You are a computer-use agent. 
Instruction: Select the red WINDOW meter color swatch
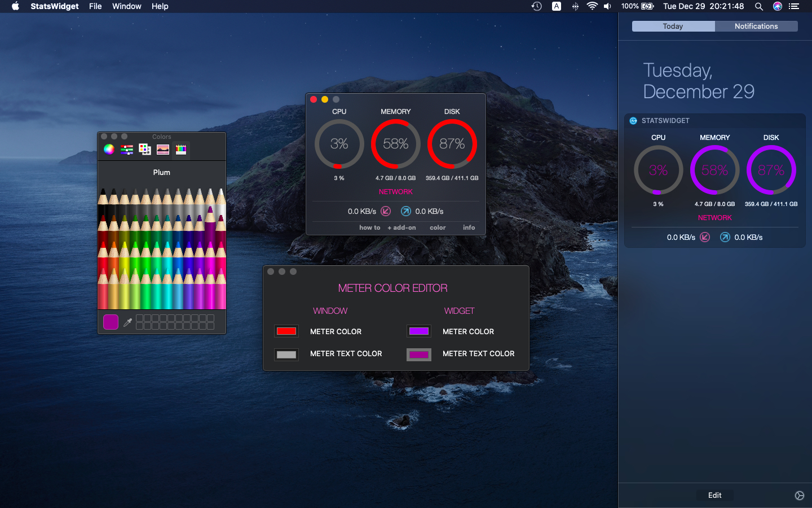286,331
